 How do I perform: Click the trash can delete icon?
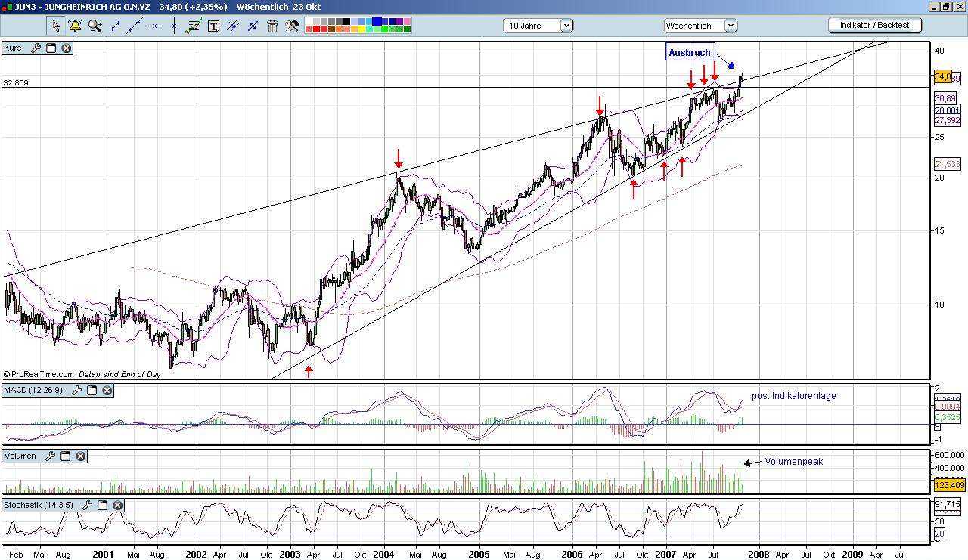272,26
